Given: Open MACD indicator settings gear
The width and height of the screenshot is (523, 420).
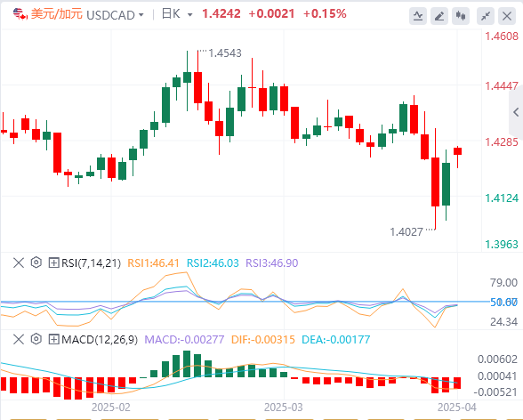Looking at the screenshot, I should 36,339.
